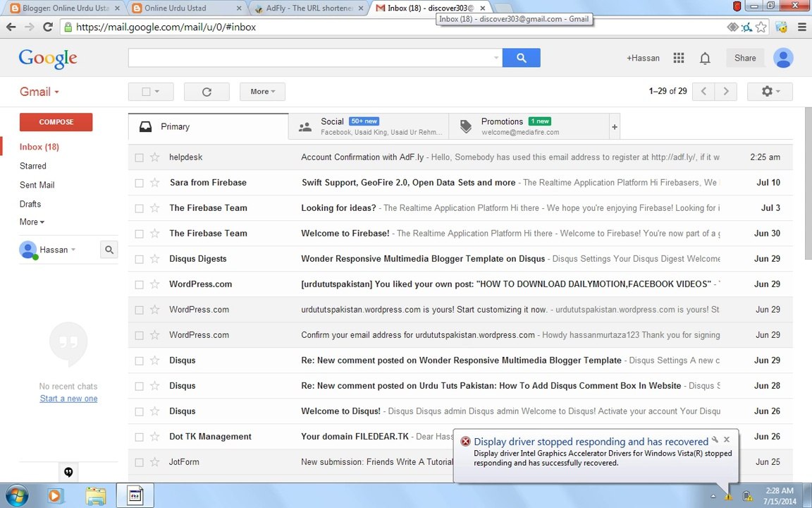
Task: Click the inbox vertical scrollbar
Action: tap(808, 184)
